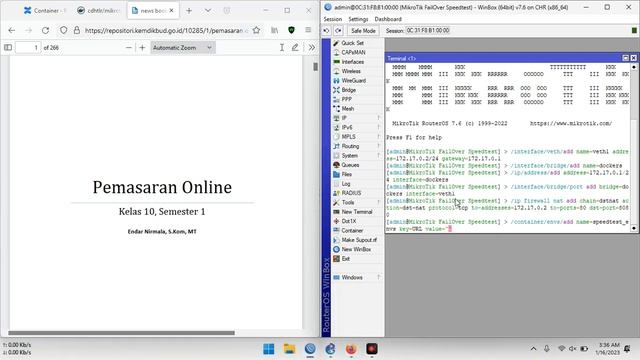Open the Session menu in WinBox
640x360 pixels.
[x=333, y=19]
